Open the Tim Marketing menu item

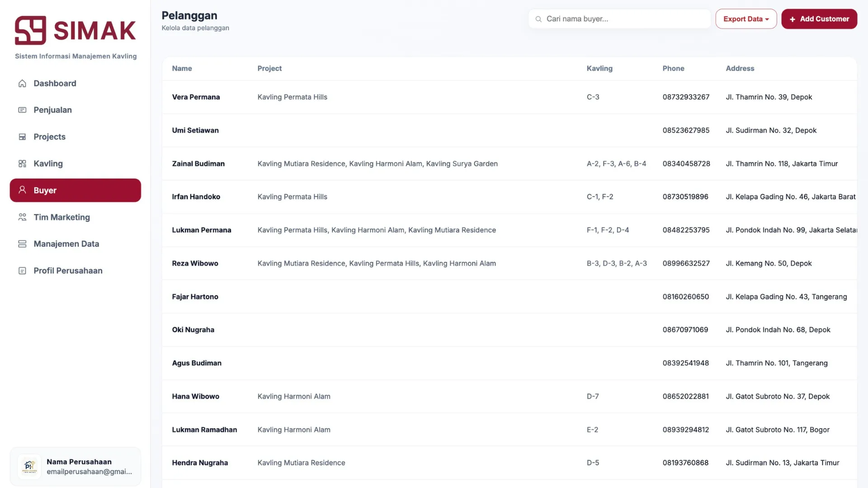(x=61, y=217)
